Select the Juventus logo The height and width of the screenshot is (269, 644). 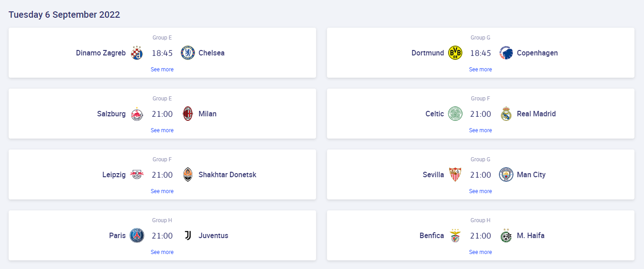pos(188,235)
